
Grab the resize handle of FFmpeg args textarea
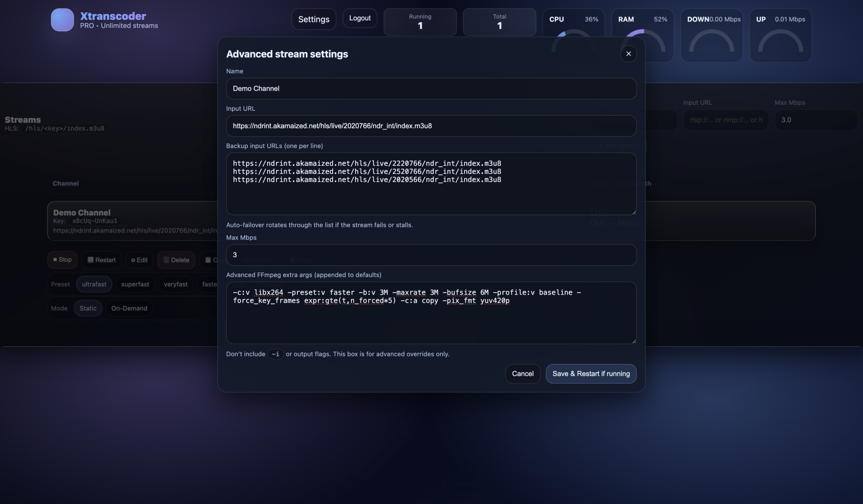634,342
